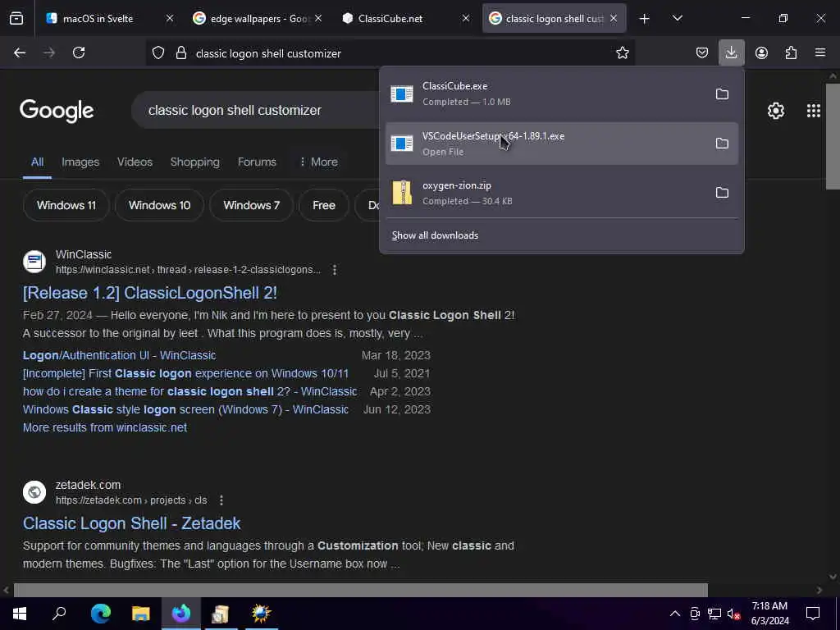Select the All results tab
The height and width of the screenshot is (630, 840).
(37, 162)
